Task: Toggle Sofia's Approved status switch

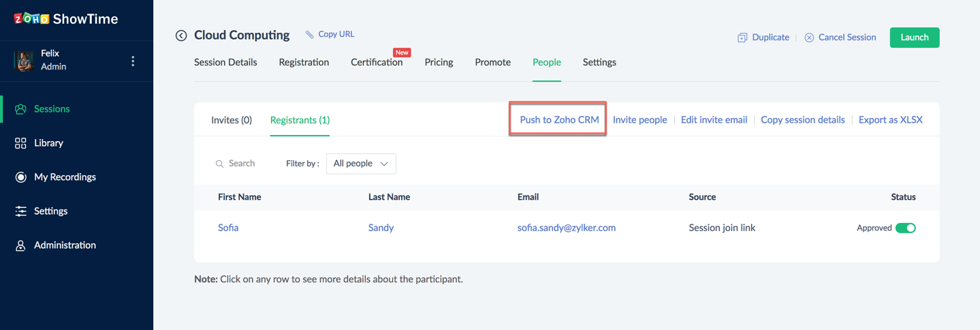Action: [905, 228]
